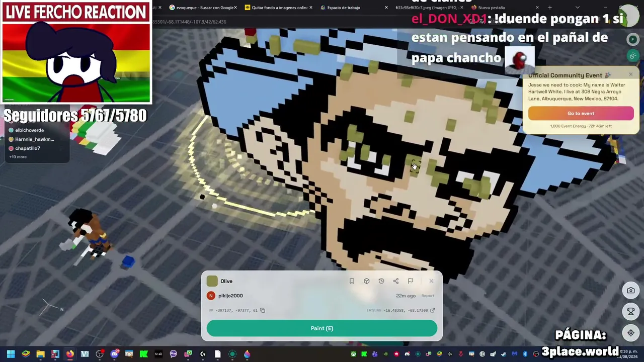Open File Explorer from the taskbar

[x=40, y=354]
